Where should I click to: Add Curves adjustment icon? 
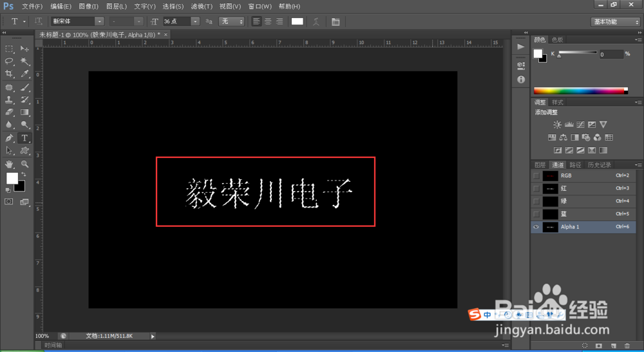pos(580,124)
